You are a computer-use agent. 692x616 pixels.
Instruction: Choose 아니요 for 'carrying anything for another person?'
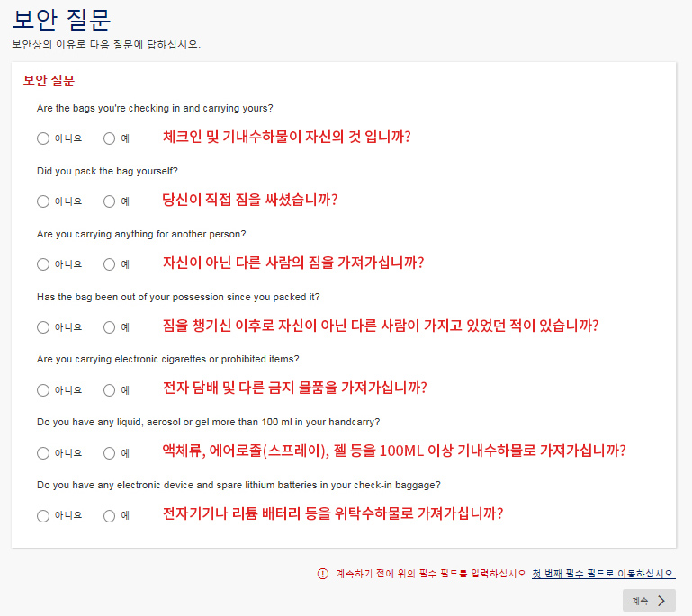[x=43, y=264]
